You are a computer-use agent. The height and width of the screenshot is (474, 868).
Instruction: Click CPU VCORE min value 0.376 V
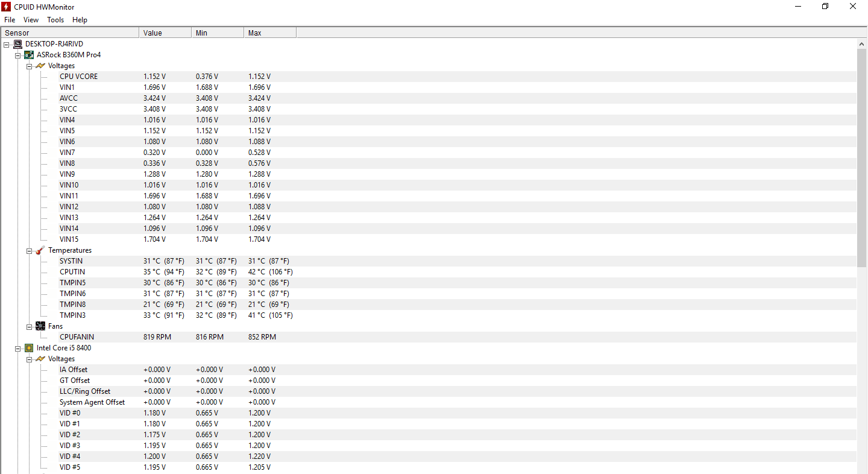[x=207, y=77]
